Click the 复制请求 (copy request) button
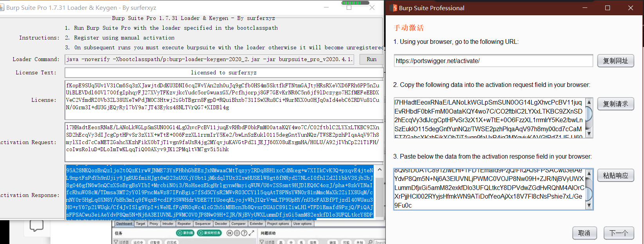Viewport: 644px width, 244px height. coord(615,104)
